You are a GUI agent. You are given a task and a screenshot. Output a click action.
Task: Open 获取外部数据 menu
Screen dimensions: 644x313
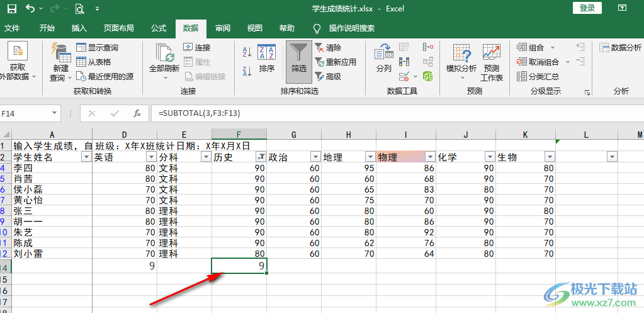[x=18, y=62]
